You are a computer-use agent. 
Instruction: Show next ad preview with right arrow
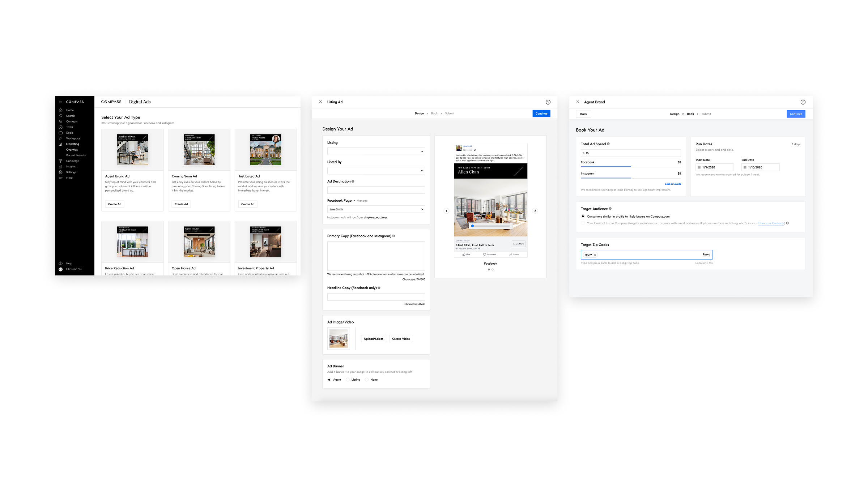click(x=535, y=211)
